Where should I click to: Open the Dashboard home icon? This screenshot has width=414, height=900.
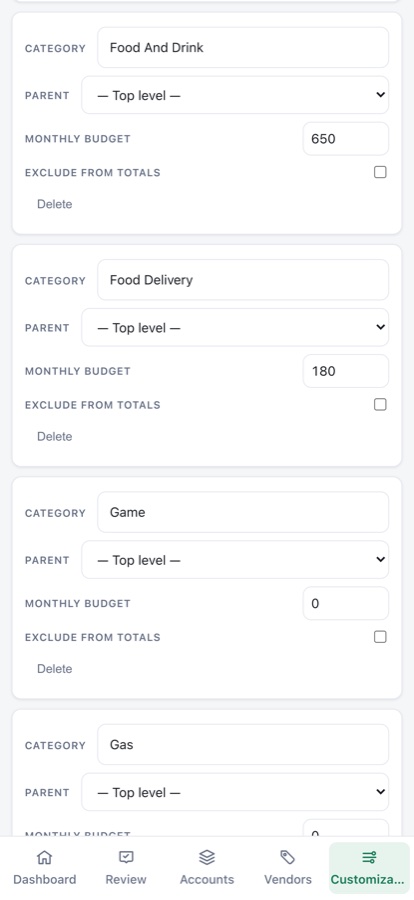(x=44, y=858)
